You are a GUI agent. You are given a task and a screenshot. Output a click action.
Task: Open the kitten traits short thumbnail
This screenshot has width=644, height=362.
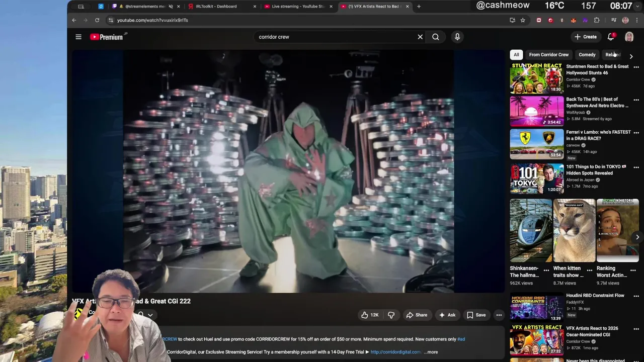[x=574, y=230]
